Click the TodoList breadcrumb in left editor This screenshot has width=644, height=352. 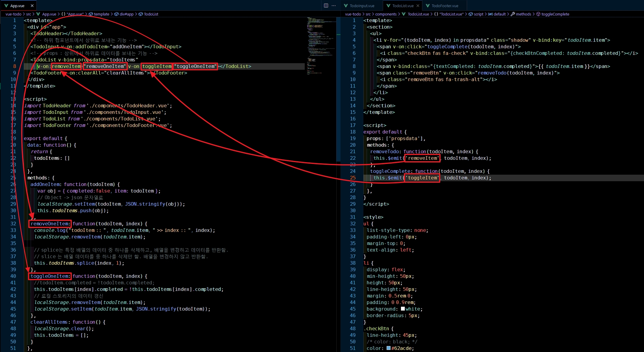(151, 14)
